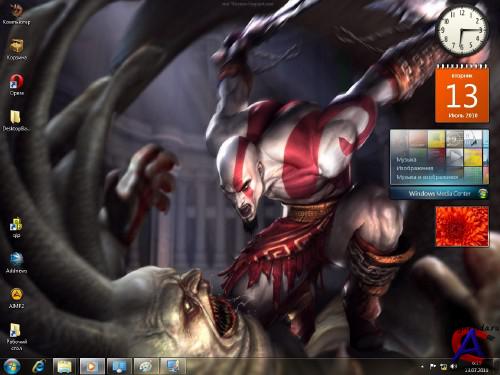This screenshot has width=500, height=375.
Task: Launch the Opera browser shortcut
Action: point(16,85)
